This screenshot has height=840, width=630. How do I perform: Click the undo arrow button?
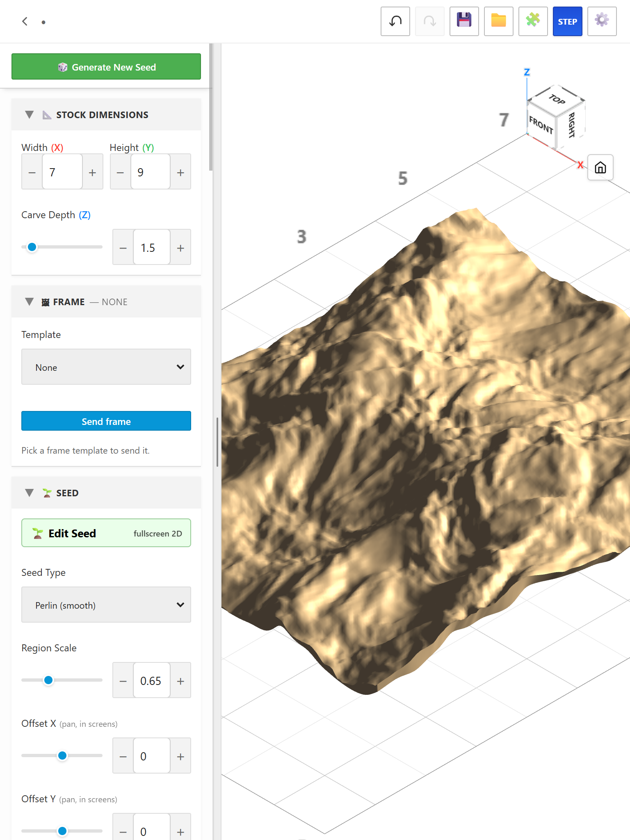click(x=395, y=21)
